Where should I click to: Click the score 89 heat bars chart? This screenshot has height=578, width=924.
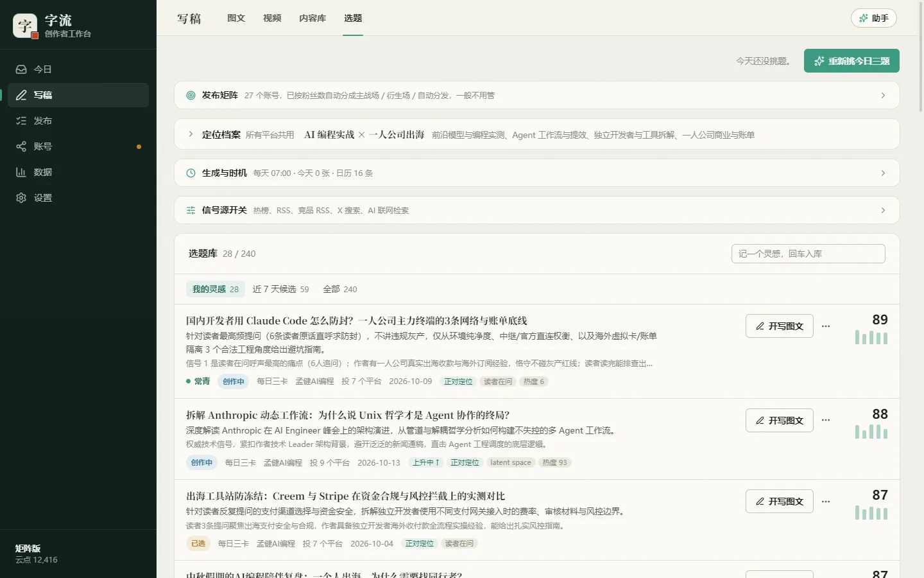(871, 337)
